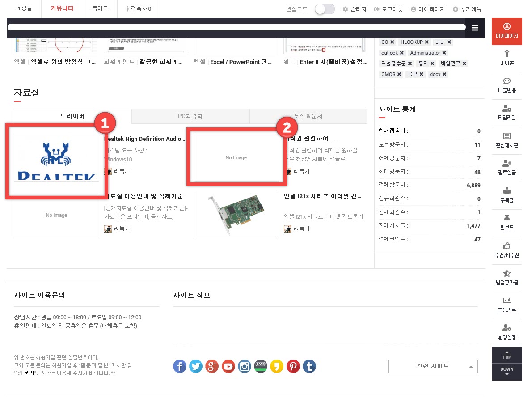Open 관심게시판 in the sidebar
Image resolution: width=532 pixels, height=398 pixels.
coord(507,140)
